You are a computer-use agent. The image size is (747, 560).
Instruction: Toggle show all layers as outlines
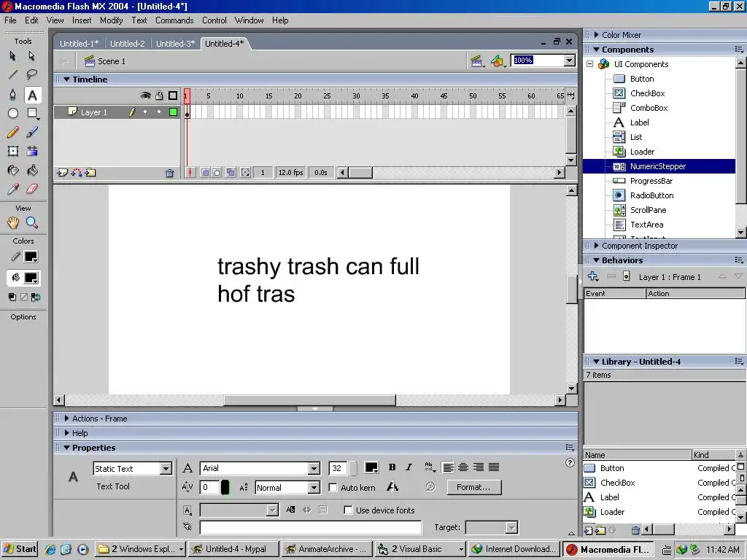point(173,96)
